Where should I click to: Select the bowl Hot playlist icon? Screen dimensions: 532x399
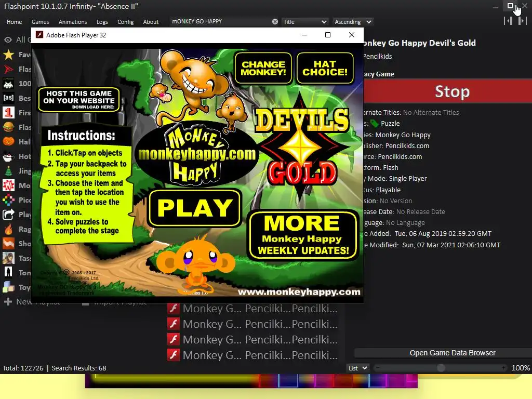point(8,156)
